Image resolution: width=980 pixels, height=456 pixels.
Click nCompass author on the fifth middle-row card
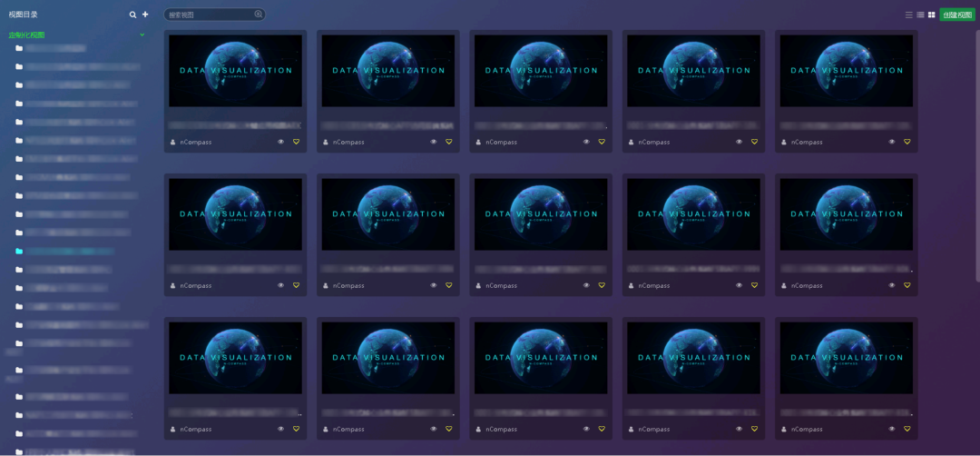click(807, 285)
